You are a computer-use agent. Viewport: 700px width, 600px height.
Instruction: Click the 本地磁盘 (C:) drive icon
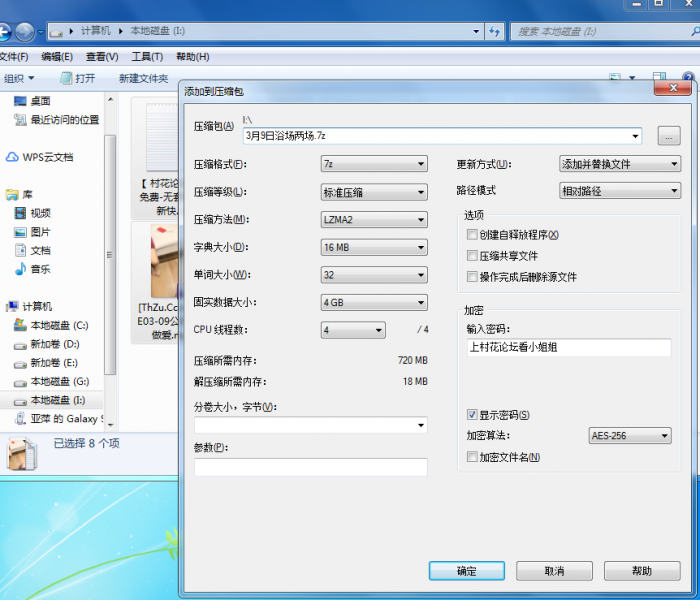click(x=20, y=326)
